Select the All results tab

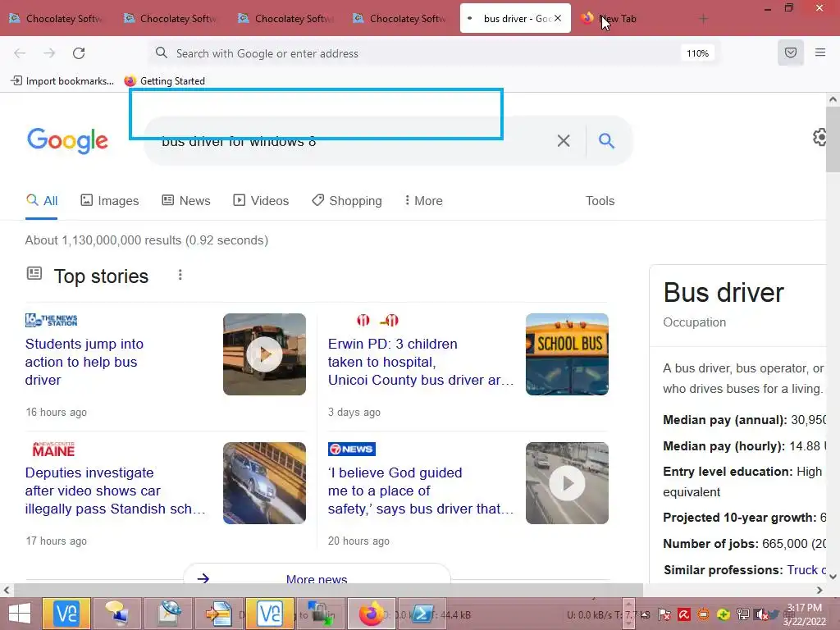(41, 201)
